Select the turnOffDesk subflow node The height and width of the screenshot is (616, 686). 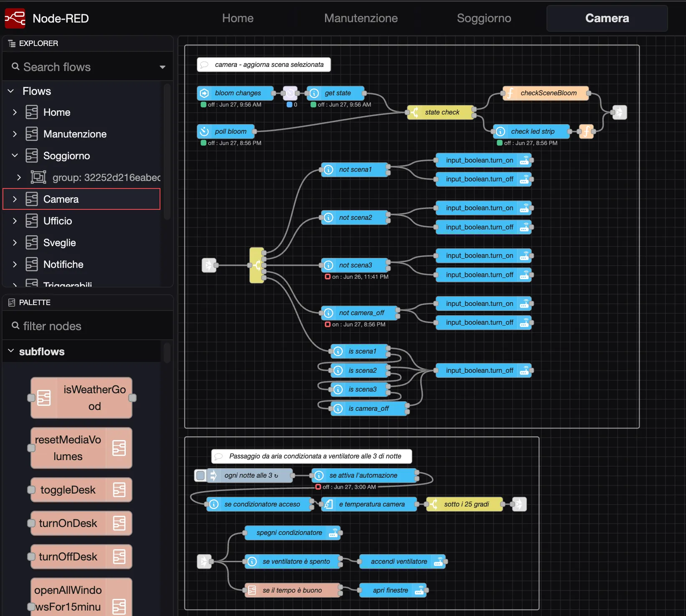click(x=81, y=557)
